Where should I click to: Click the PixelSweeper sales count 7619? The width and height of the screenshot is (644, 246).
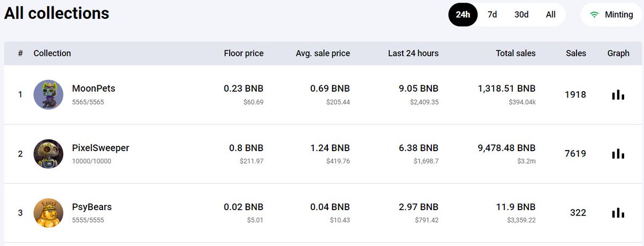pos(575,154)
